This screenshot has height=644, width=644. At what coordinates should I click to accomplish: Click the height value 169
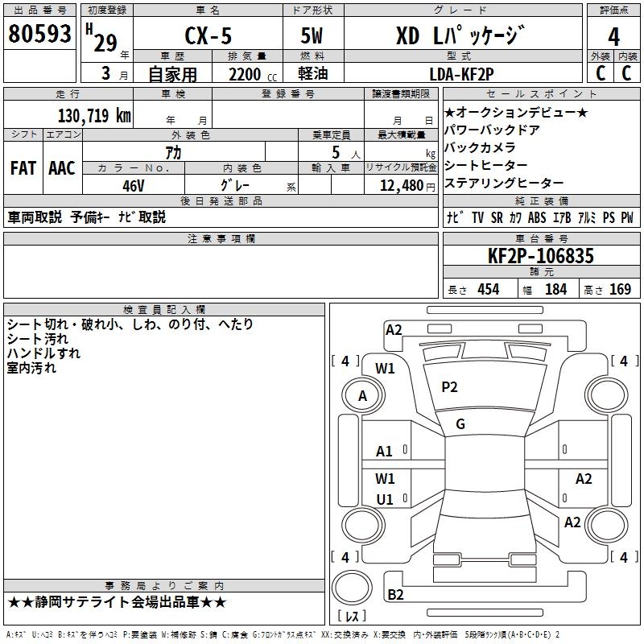coord(620,289)
